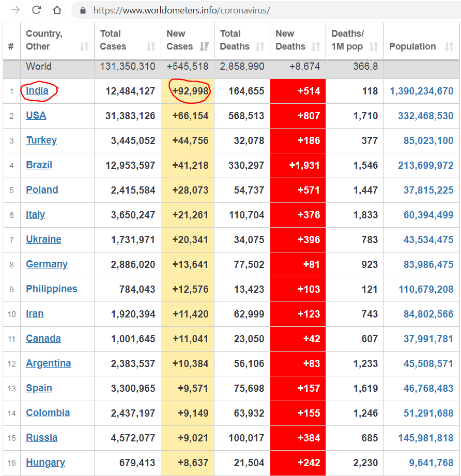Sort by New Deaths column arrows

coord(316,46)
